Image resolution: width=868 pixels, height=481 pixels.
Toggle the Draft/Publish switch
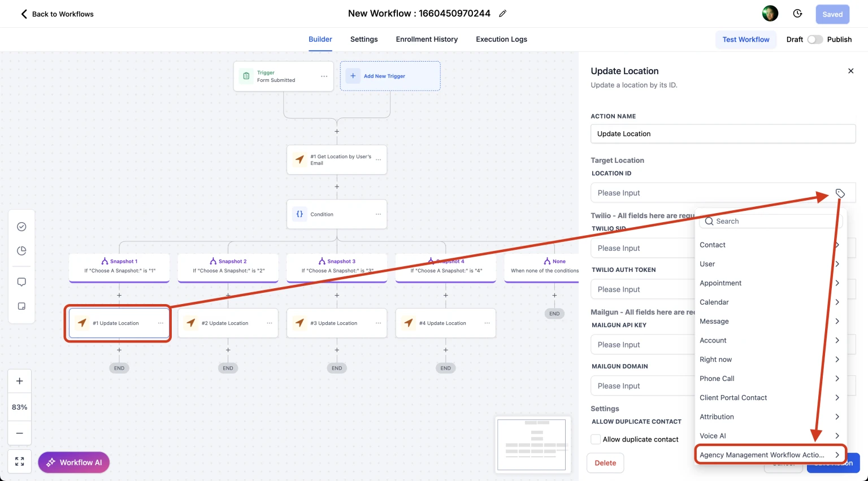(814, 40)
